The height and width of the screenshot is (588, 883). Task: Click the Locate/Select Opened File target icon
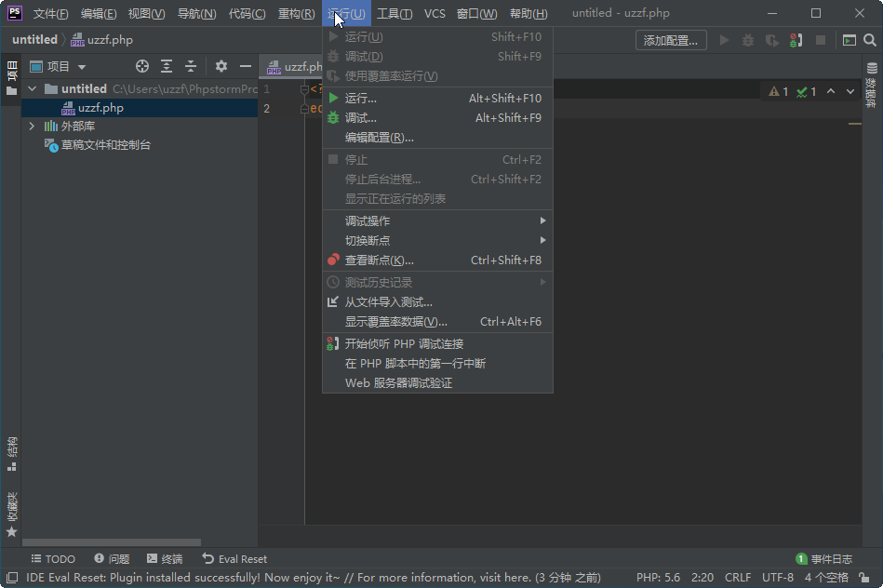click(142, 66)
